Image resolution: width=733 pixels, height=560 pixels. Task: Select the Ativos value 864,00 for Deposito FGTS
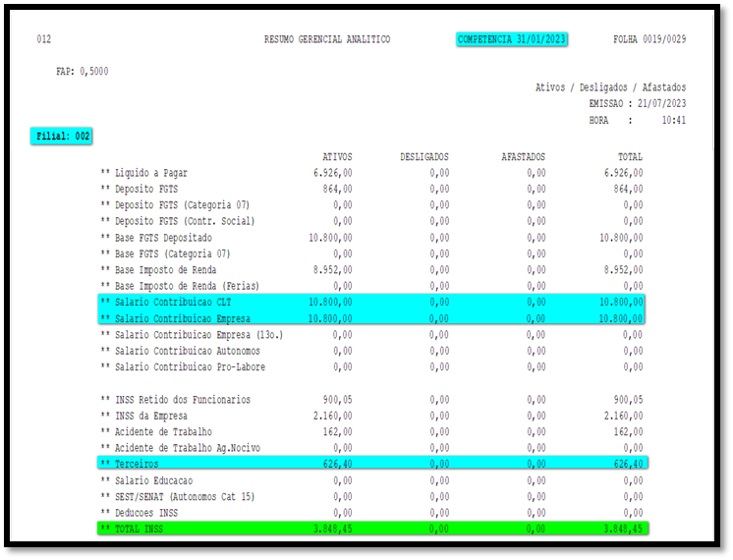(338, 189)
